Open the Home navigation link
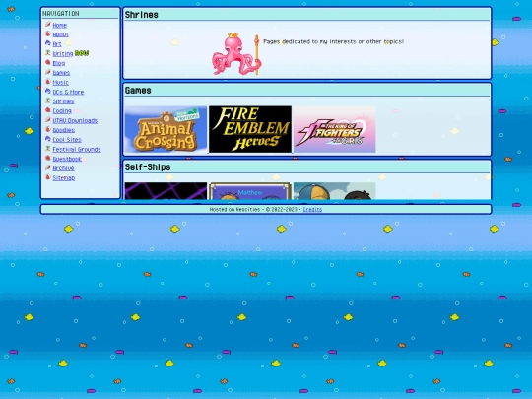 click(x=60, y=25)
